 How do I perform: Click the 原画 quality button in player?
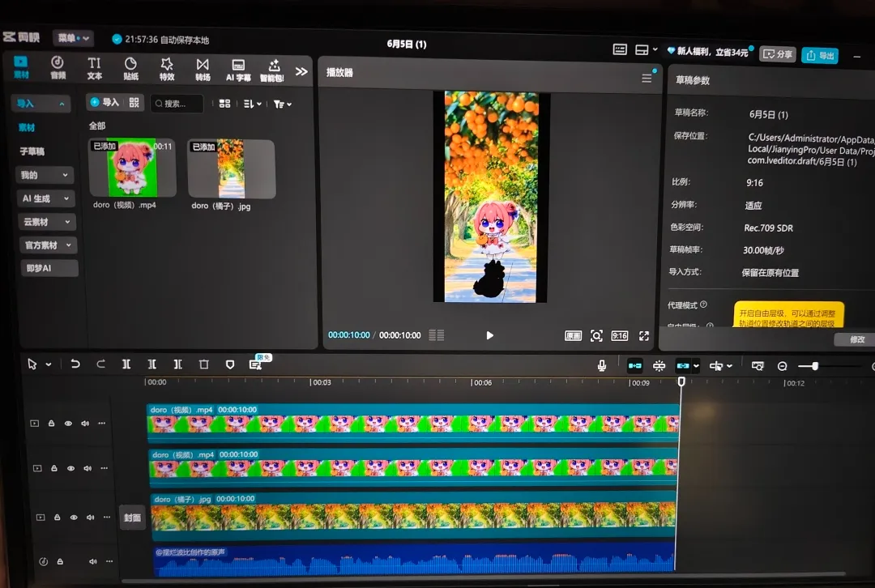pyautogui.click(x=573, y=336)
